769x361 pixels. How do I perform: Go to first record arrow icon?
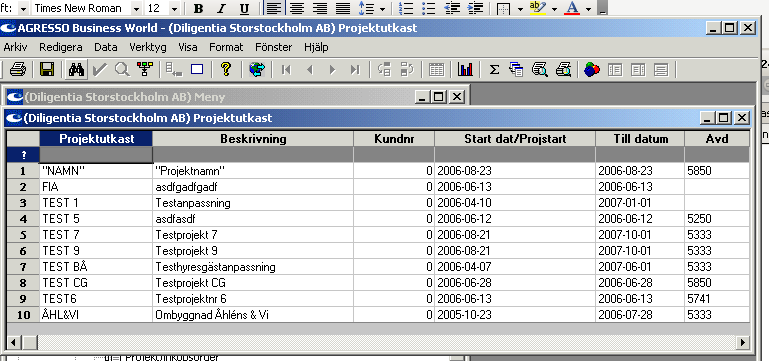tap(286, 70)
